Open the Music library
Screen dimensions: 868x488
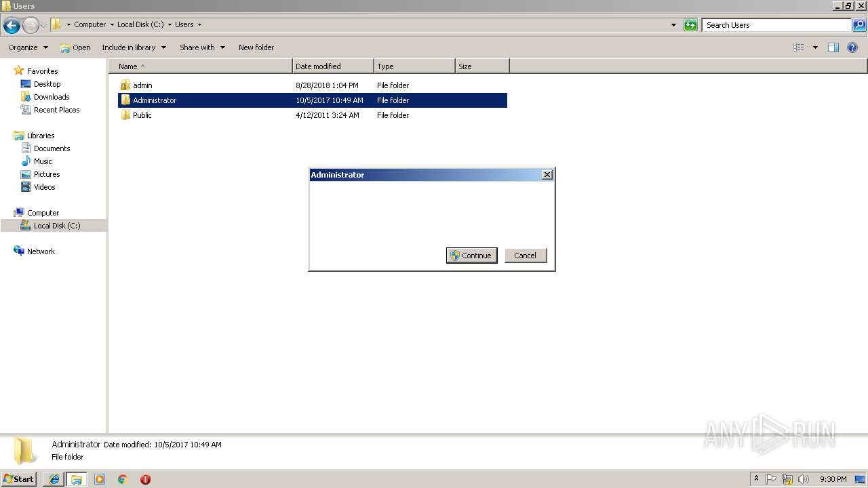[43, 161]
